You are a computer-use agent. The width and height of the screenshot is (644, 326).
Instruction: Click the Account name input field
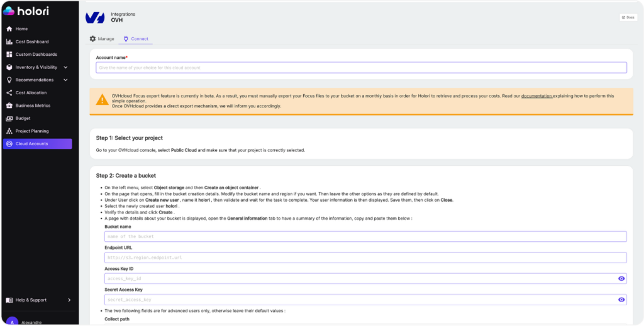tap(361, 68)
